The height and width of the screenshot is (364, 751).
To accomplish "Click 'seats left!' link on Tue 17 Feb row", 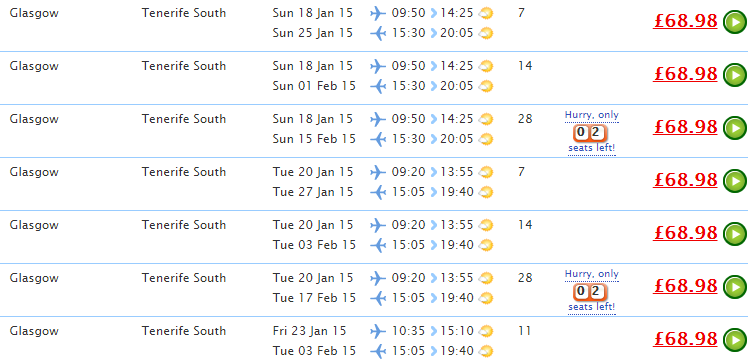I will tap(592, 307).
